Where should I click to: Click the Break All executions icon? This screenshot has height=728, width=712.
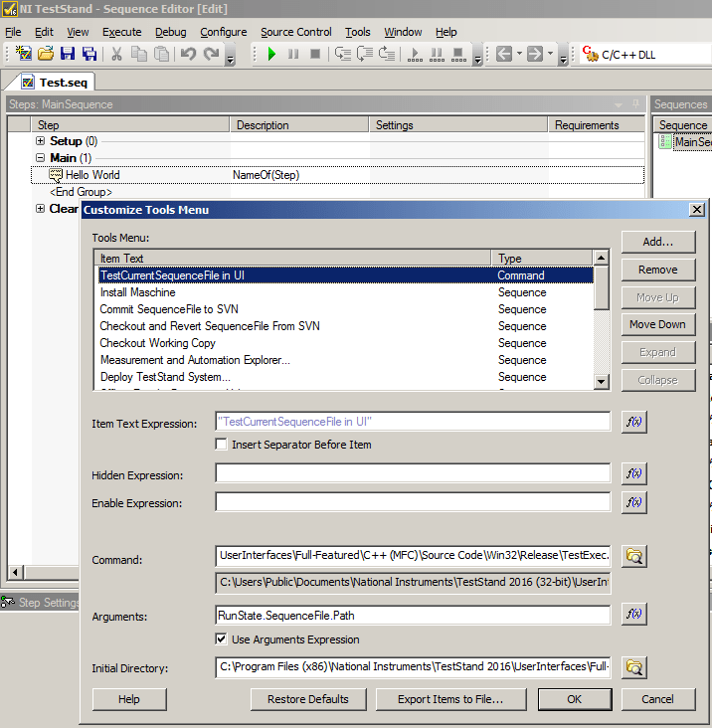(x=437, y=55)
